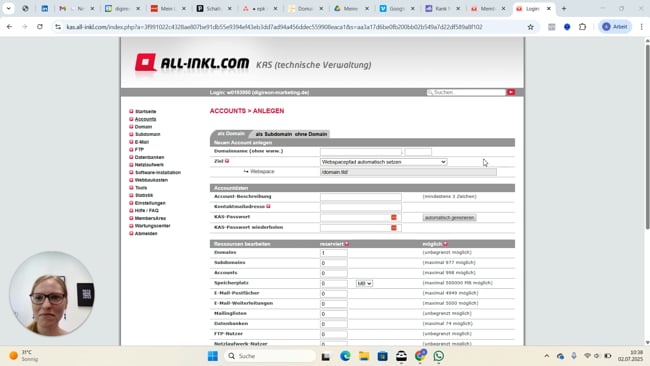650x366 pixels.
Task: Click the help icon next to möglich
Action: pos(445,244)
